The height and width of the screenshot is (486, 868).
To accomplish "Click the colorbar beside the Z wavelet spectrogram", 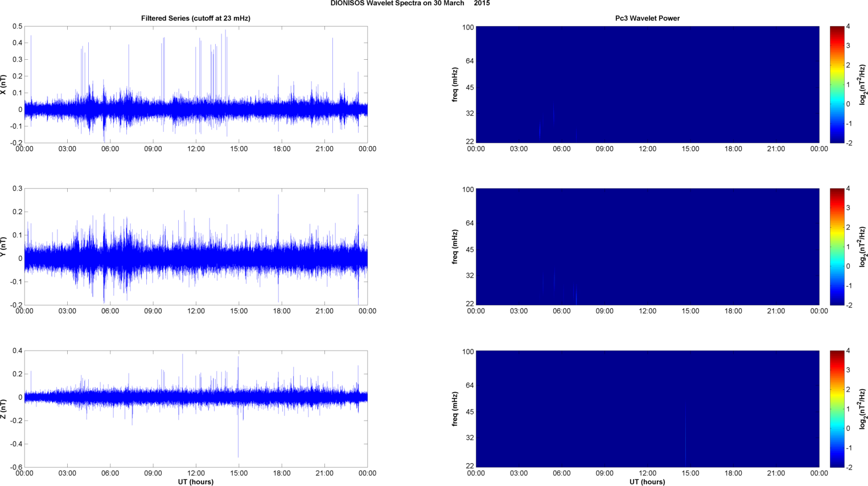I will coord(837,409).
